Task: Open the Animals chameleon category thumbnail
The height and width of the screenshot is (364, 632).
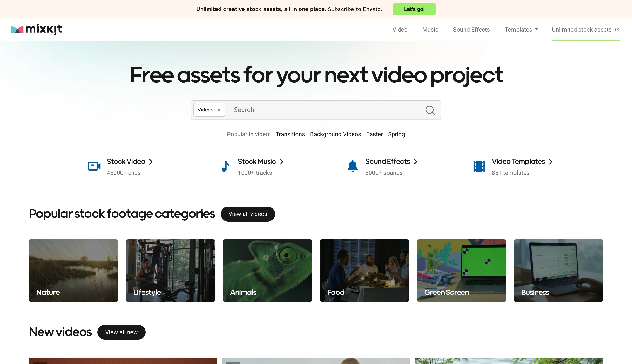Action: pos(267,270)
